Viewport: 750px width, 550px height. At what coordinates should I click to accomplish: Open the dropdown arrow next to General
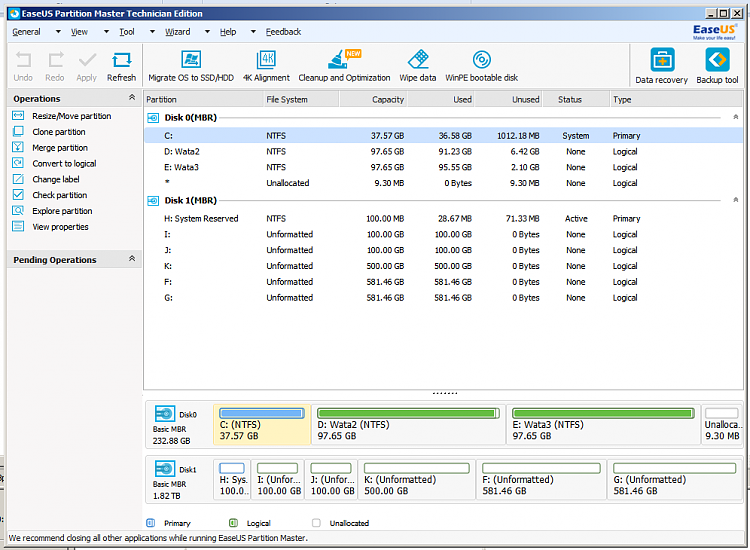coord(58,32)
